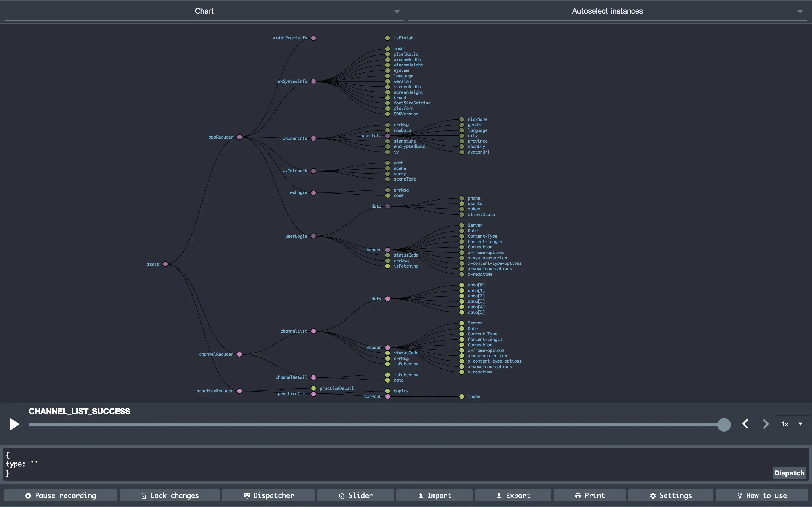Toggle the Dispatcher panel

pyautogui.click(x=268, y=495)
